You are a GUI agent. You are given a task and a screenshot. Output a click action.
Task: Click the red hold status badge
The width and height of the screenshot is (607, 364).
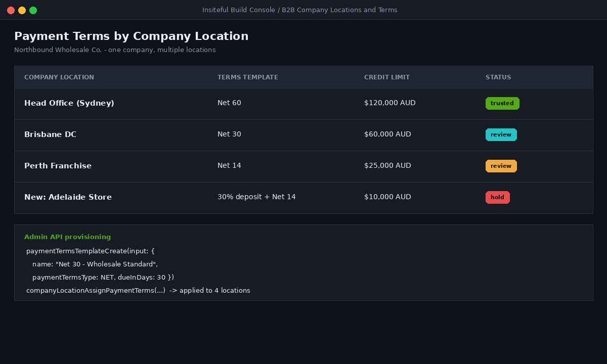pos(498,198)
